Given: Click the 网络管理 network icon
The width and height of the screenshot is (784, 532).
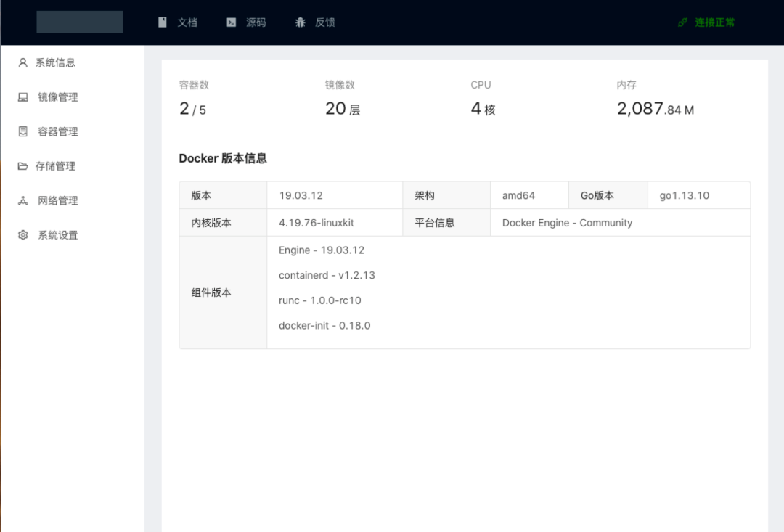Looking at the screenshot, I should [x=22, y=200].
